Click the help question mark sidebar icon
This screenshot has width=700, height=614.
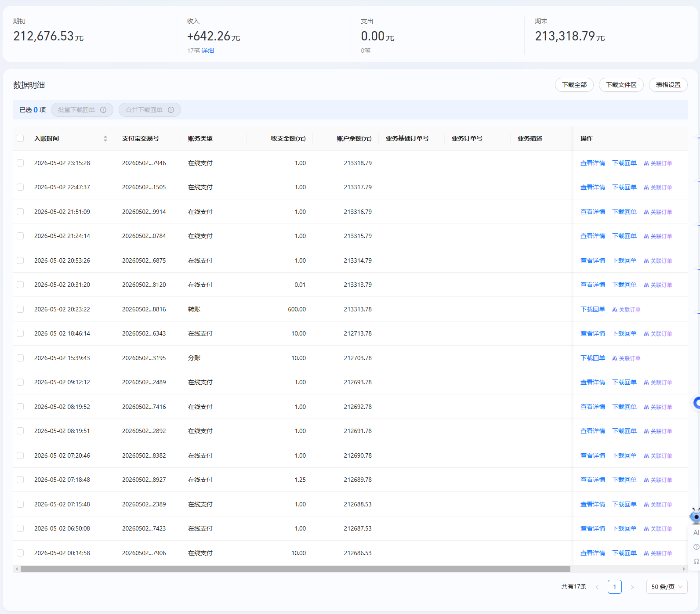coord(696,547)
